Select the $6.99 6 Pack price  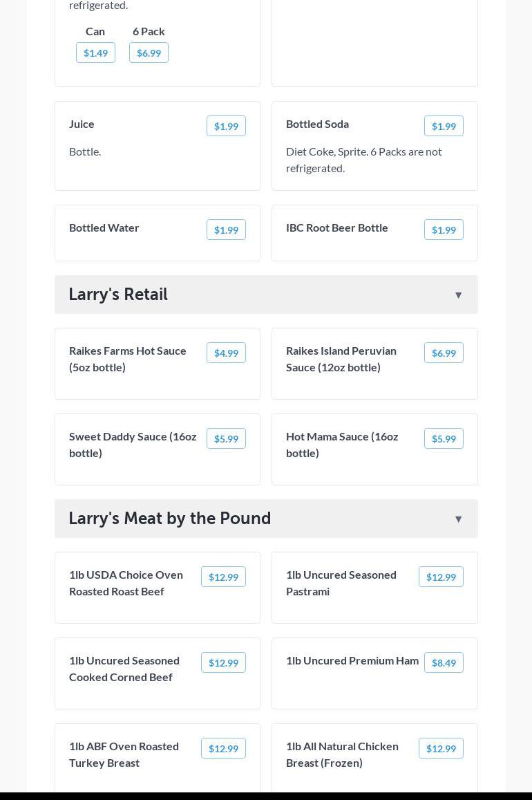(149, 53)
